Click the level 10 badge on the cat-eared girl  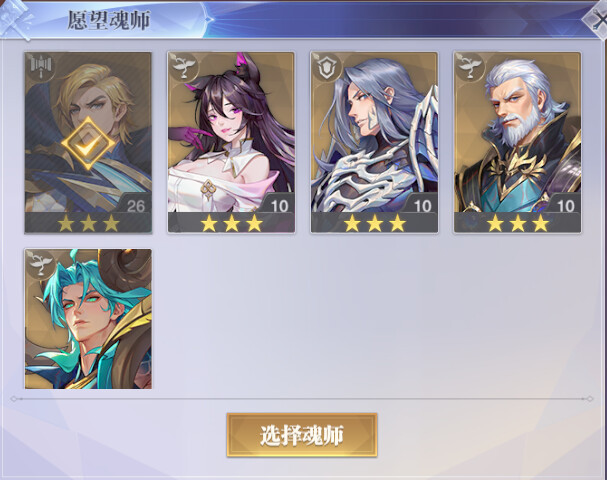click(278, 205)
